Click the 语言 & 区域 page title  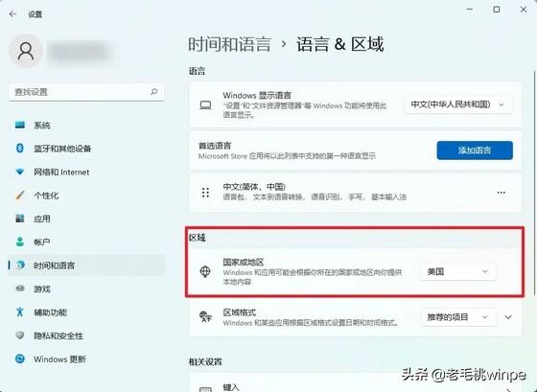point(339,44)
